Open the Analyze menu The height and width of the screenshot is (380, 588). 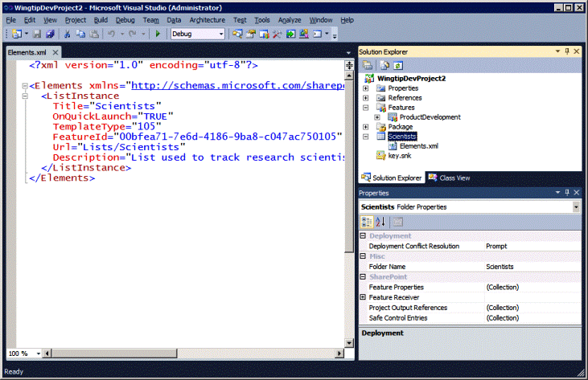pos(289,20)
